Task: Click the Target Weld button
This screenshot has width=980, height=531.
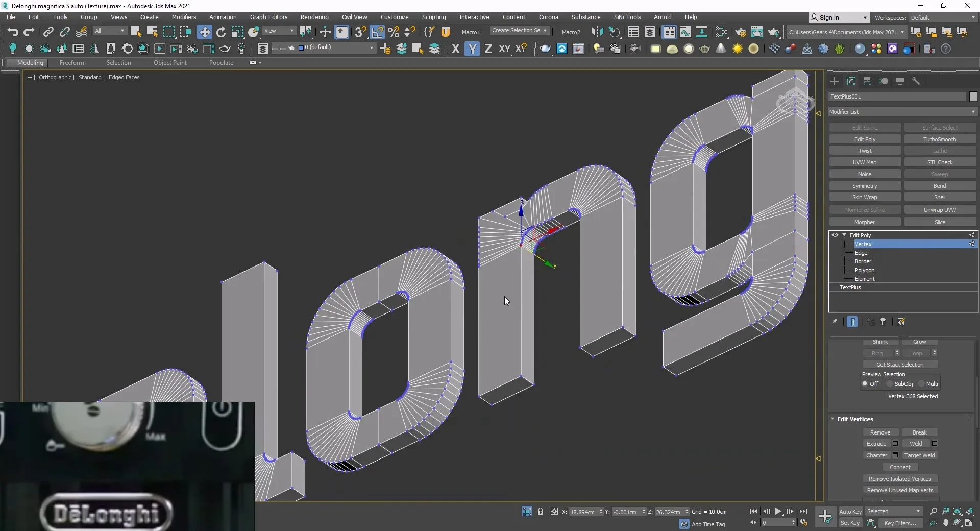Action: pyautogui.click(x=919, y=455)
